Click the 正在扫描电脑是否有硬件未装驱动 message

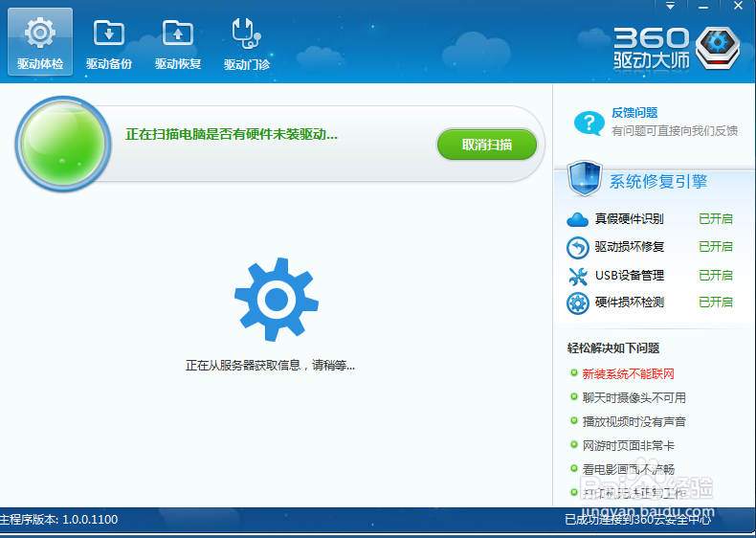232,134
